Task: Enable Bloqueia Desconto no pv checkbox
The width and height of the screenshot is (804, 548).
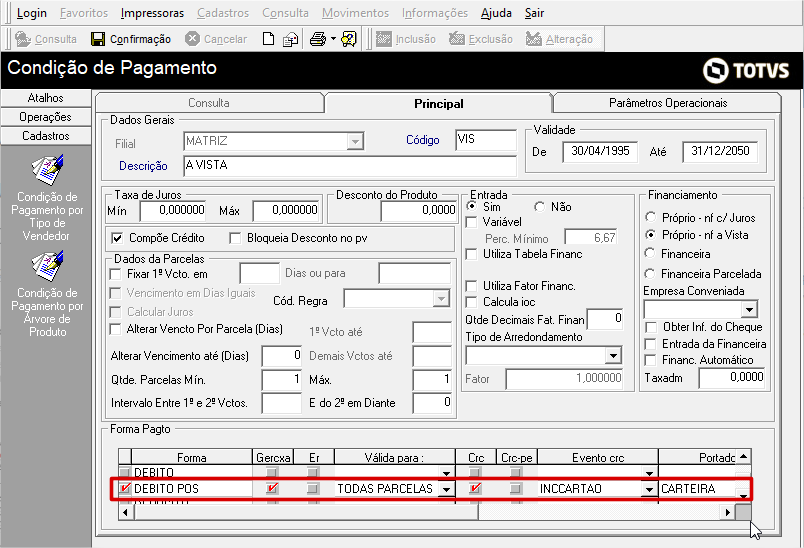Action: tap(236, 238)
